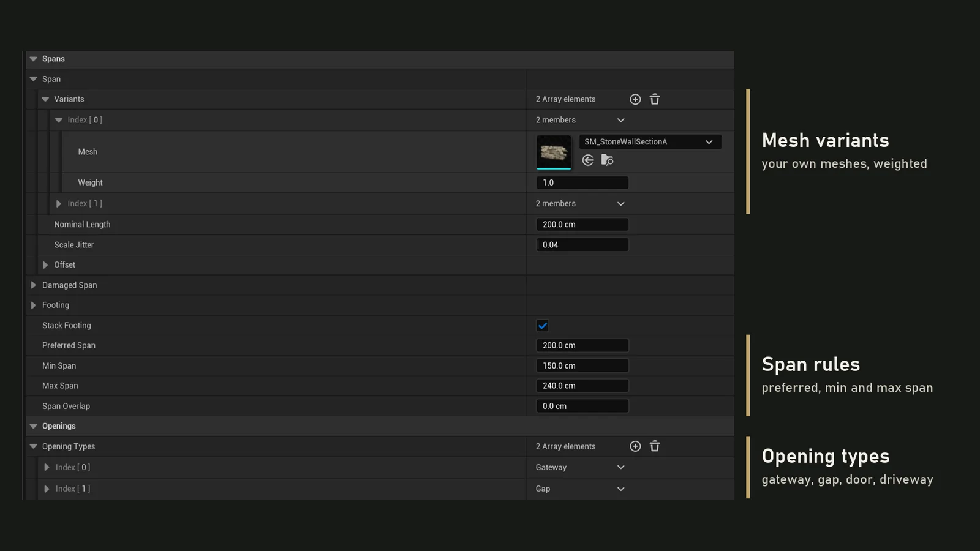
Task: Select the Mesh property label
Action: click(88, 152)
